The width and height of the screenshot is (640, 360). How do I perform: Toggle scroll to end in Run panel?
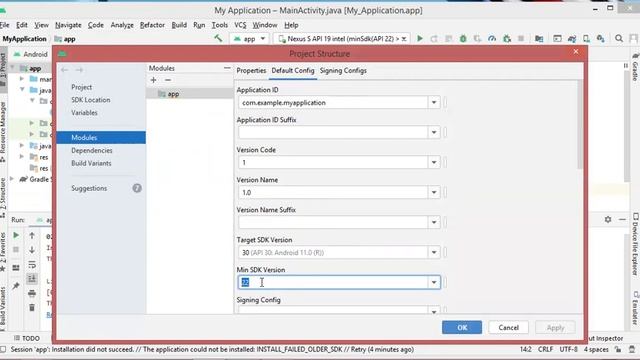[x=32, y=279]
